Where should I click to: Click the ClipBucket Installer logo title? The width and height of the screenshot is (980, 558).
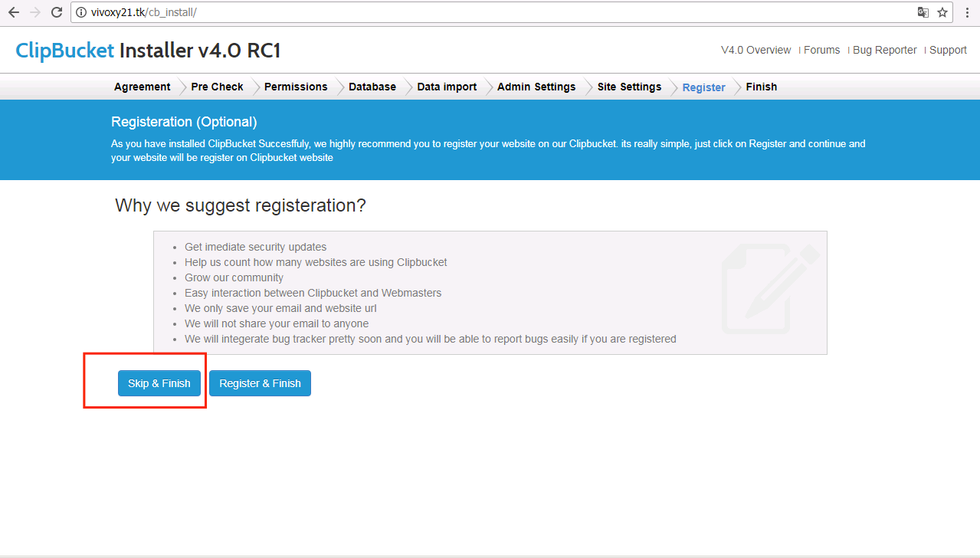coord(148,51)
